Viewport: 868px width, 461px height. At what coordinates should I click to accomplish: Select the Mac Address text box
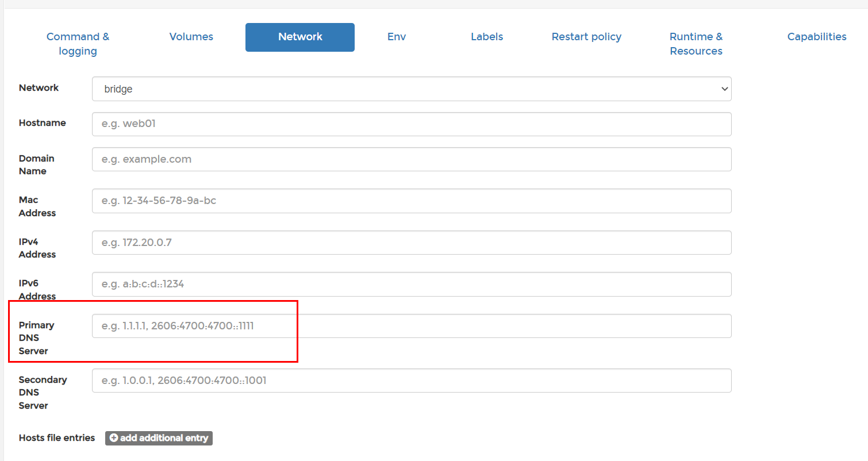point(411,201)
